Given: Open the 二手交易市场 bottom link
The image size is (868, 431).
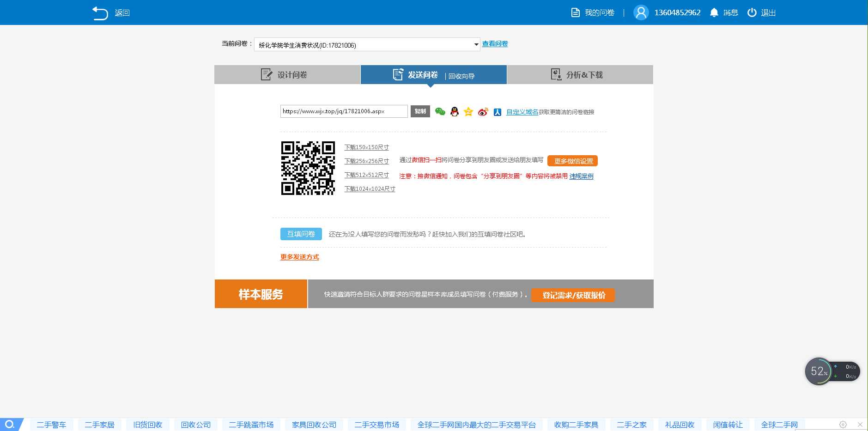Looking at the screenshot, I should (x=377, y=425).
